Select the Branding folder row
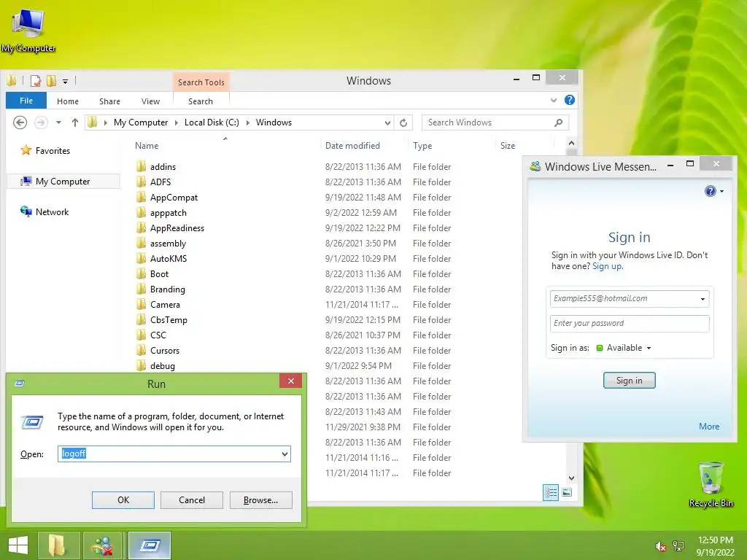 (293, 289)
